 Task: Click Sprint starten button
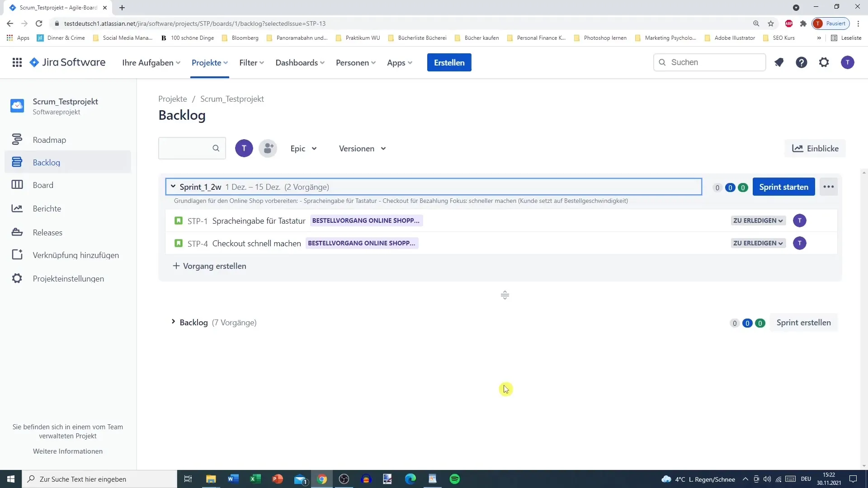pos(783,187)
